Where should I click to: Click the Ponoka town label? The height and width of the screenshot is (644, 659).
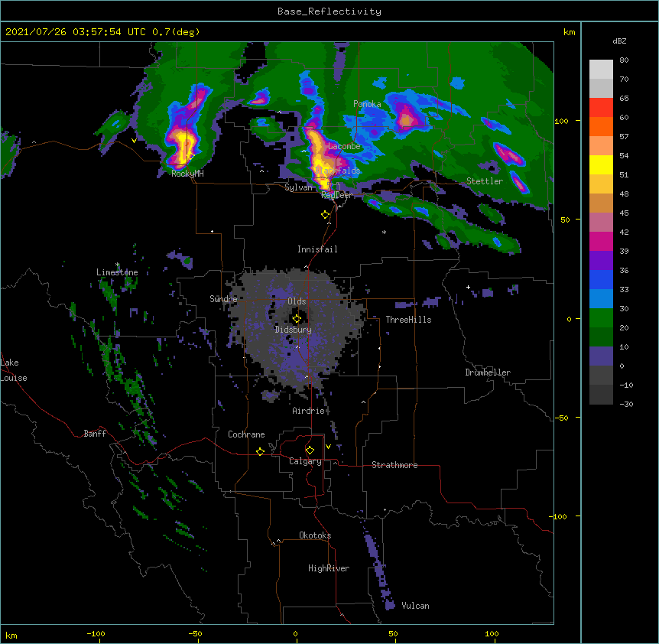coord(367,104)
